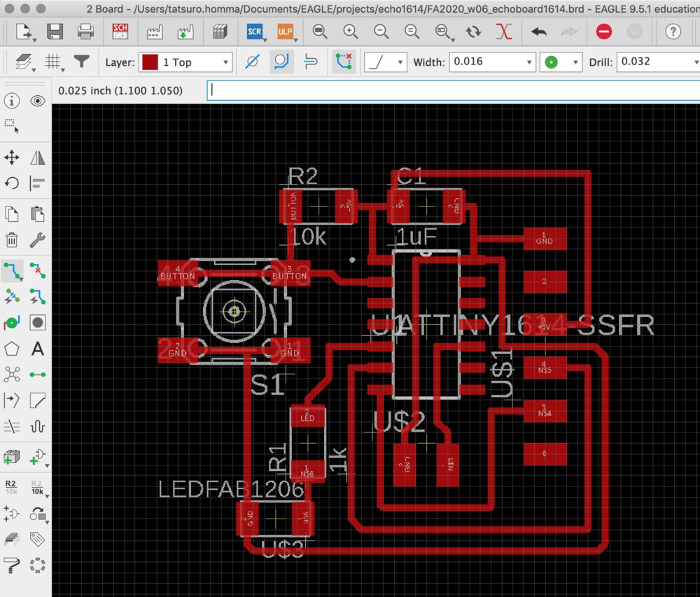Select the Info tool
The image size is (700, 597).
12,101
